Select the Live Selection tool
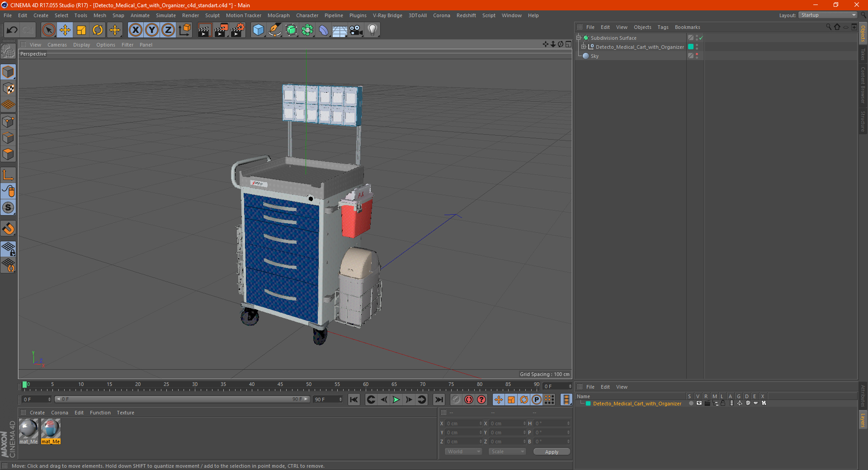This screenshot has height=470, width=868. 48,30
